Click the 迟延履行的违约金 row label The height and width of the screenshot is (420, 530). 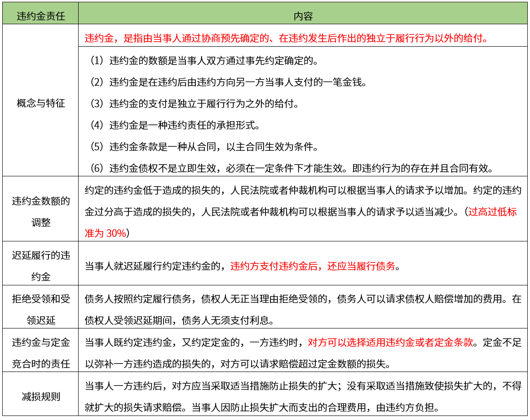[x=40, y=266]
